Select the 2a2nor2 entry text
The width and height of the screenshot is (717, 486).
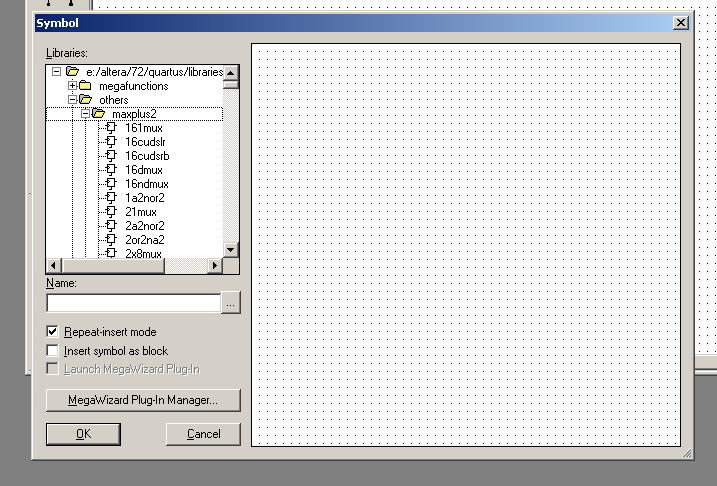(x=144, y=225)
